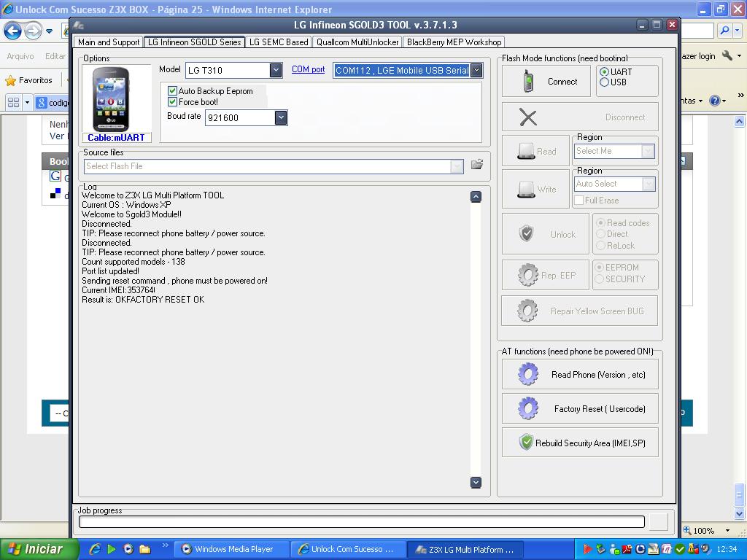Open the Select Flash File dropdown
The width and height of the screenshot is (747, 560).
(456, 166)
